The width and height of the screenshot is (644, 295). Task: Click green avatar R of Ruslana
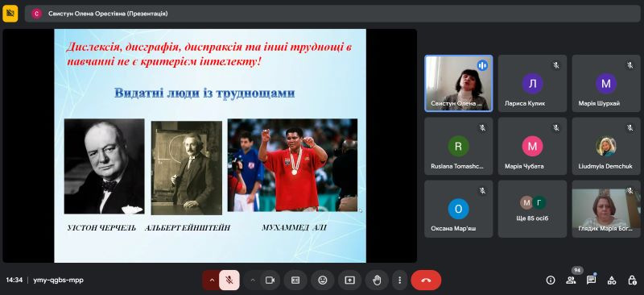pos(458,146)
